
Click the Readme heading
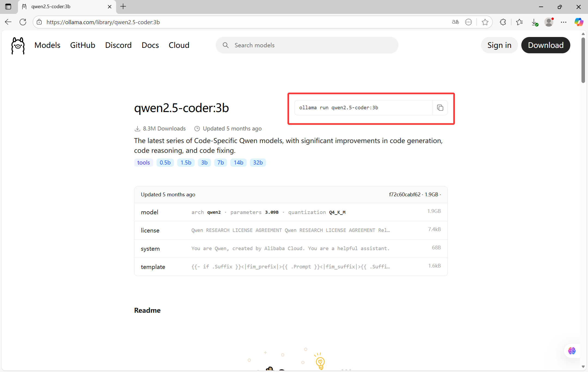(x=147, y=310)
